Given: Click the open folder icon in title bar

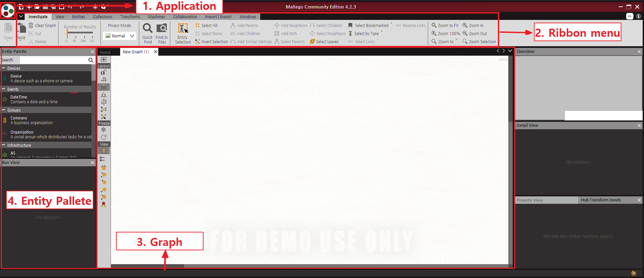Looking at the screenshot, I should [37, 7].
